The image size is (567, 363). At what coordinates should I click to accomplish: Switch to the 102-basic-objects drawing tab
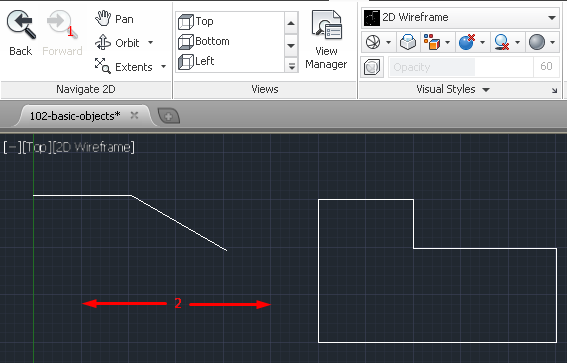[x=75, y=116]
